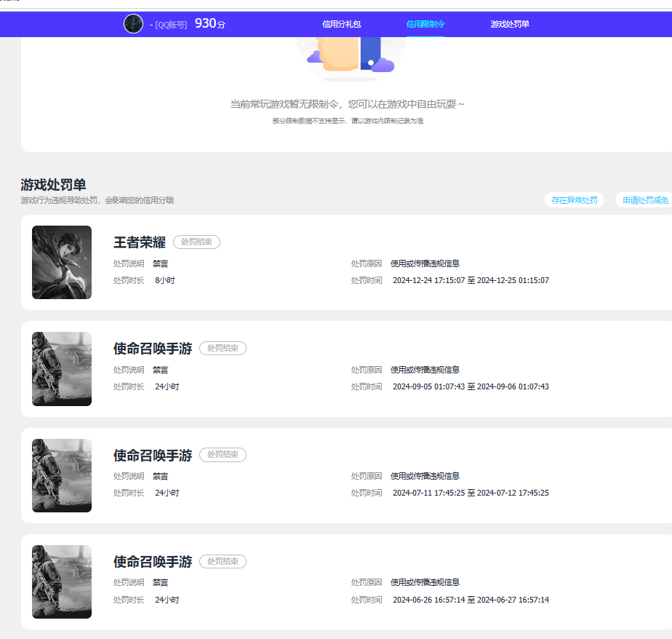Click the 24小时 duration in the 2024-09-05 record
This screenshot has height=639, width=672.
click(167, 387)
